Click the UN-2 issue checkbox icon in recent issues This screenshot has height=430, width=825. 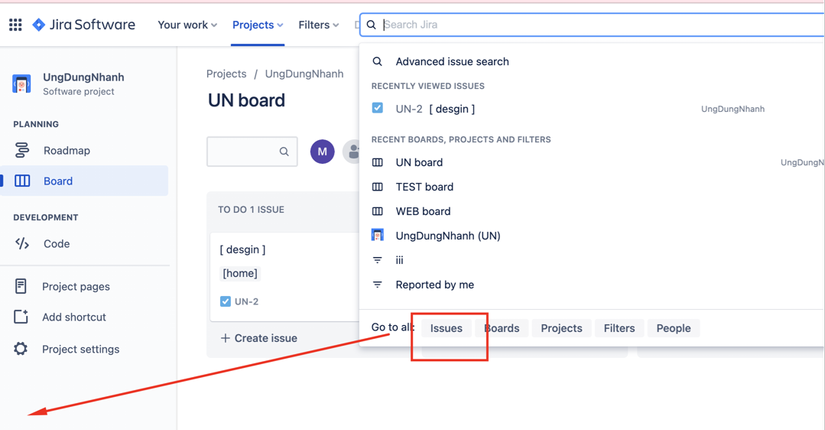coord(377,108)
